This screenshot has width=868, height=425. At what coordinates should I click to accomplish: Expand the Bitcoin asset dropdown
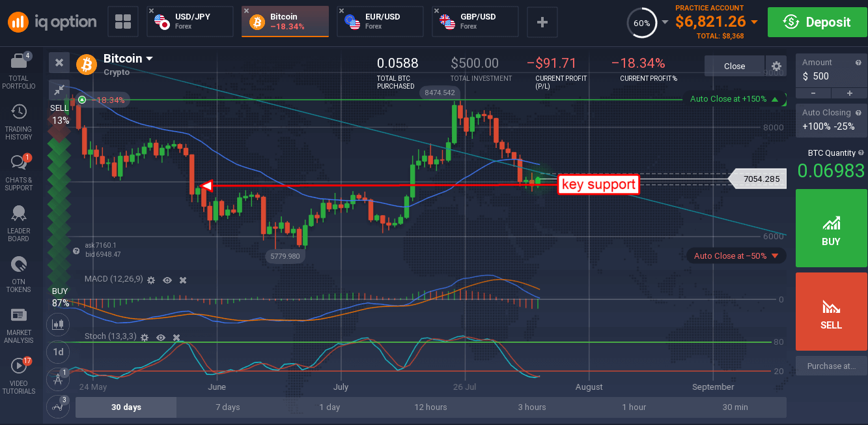pos(149,59)
